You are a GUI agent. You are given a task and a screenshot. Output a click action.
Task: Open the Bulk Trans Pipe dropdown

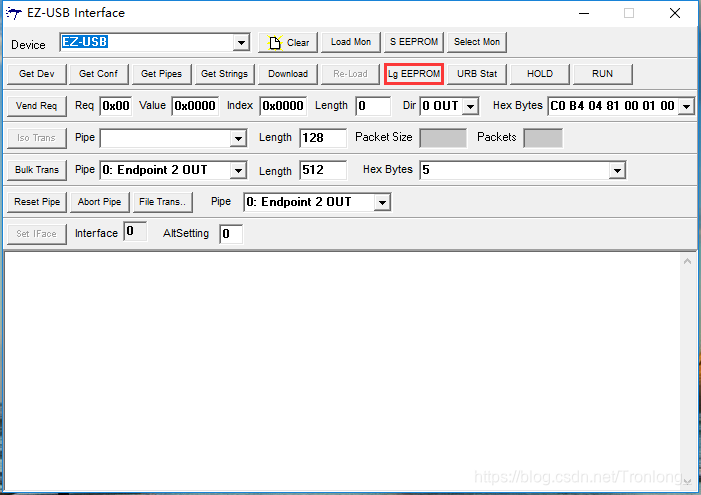point(238,170)
